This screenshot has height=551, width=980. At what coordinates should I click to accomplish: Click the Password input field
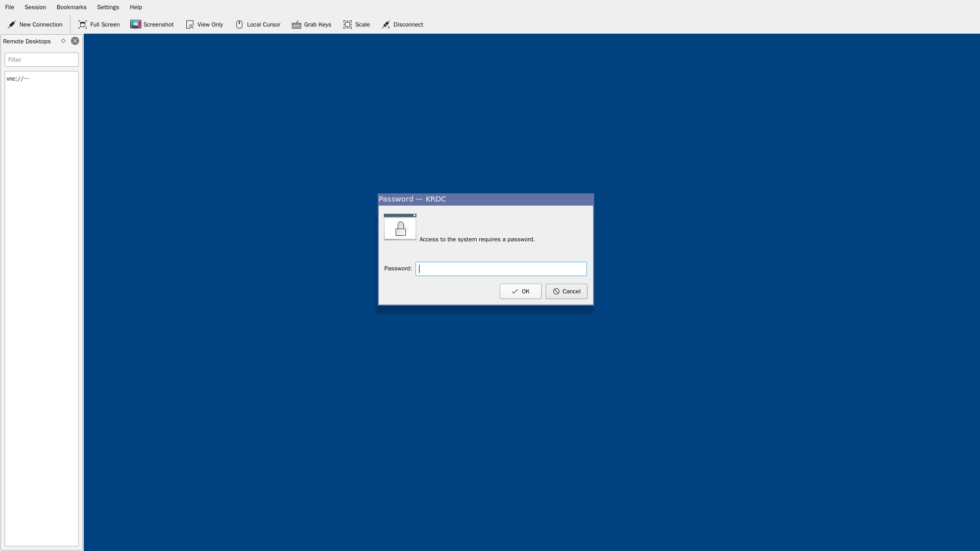point(501,268)
